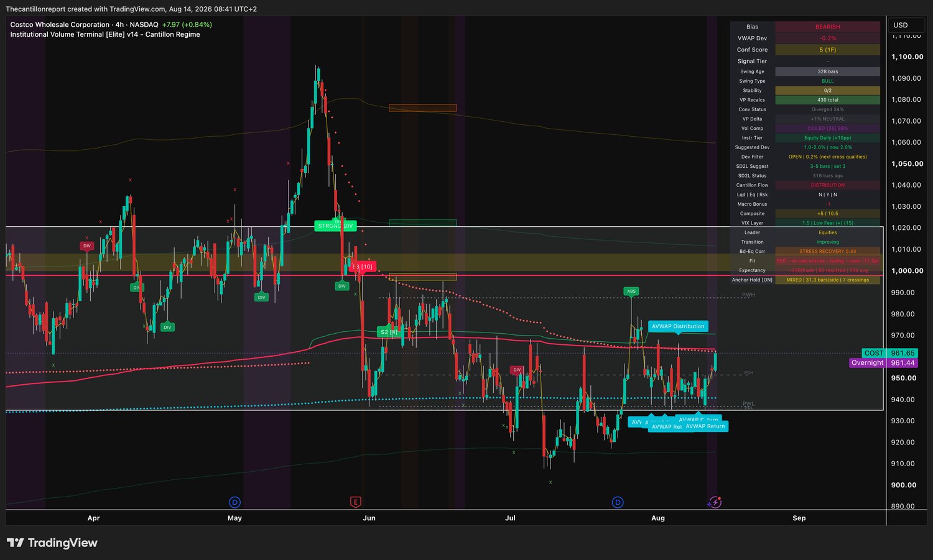Click the purple lightning event icon
The width and height of the screenshot is (933, 560).
715,502
